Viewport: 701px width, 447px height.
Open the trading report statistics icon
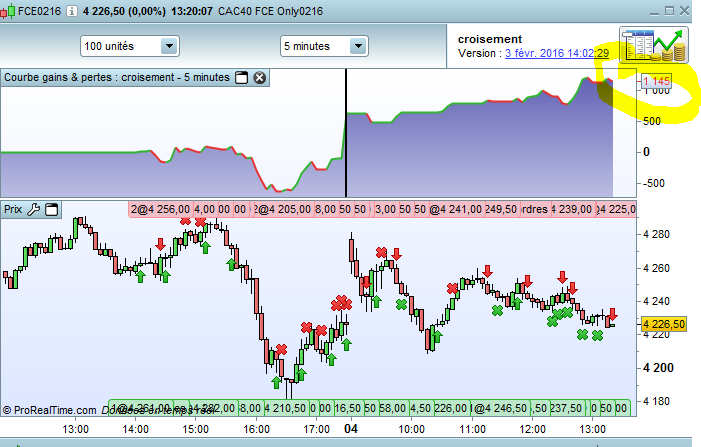click(651, 44)
